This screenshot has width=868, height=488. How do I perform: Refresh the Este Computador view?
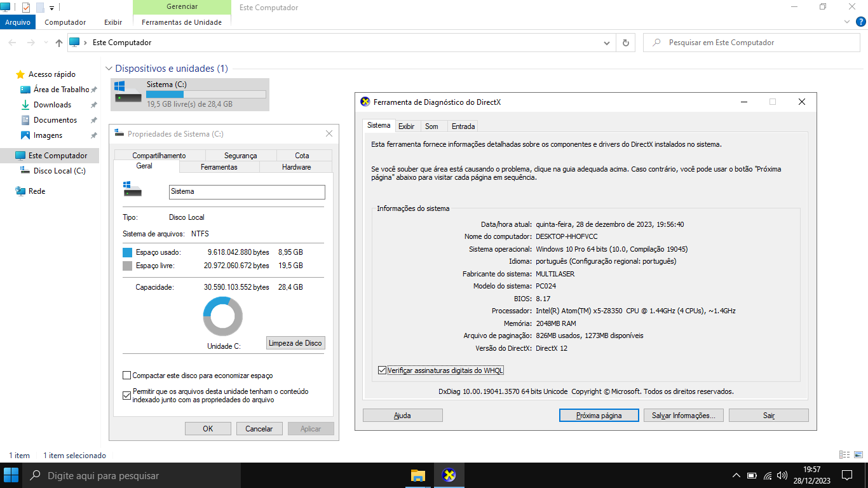coord(625,43)
